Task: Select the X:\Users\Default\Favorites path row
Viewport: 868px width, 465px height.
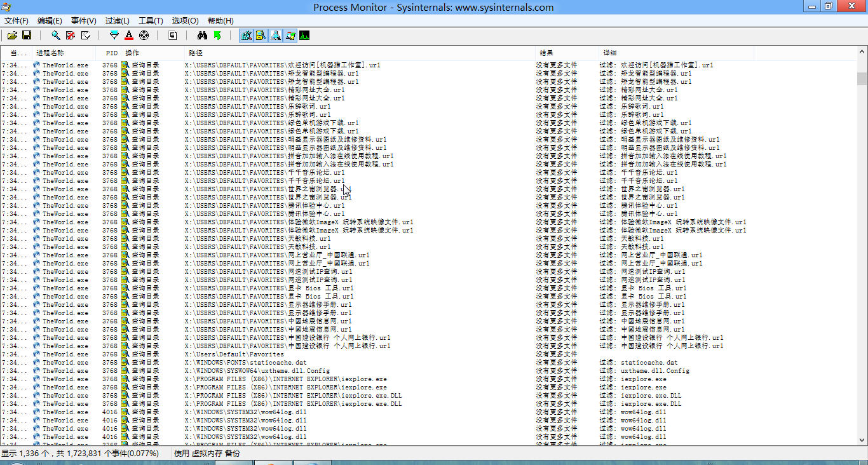Action: [x=234, y=354]
